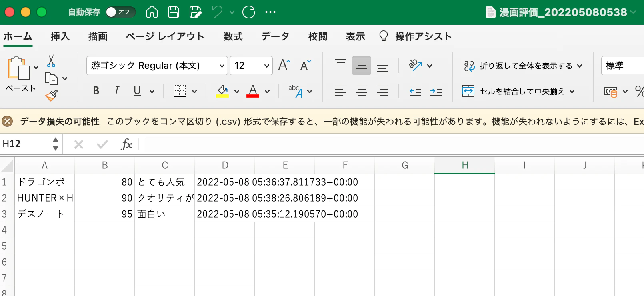Apply yellow fill color
Viewport: 644px width, 296px height.
222,91
